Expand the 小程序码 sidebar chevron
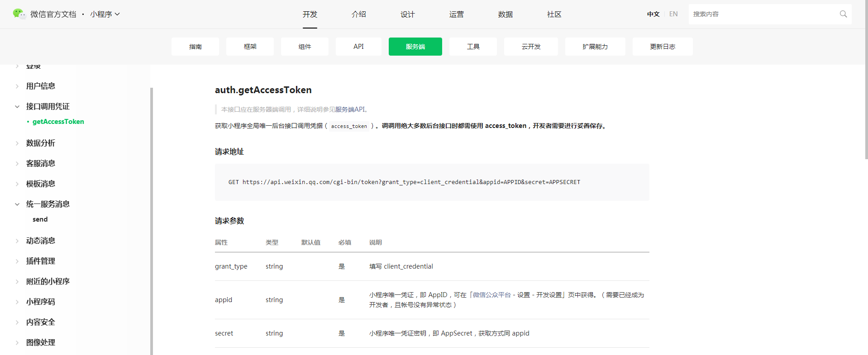The height and width of the screenshot is (355, 868). coord(17,302)
